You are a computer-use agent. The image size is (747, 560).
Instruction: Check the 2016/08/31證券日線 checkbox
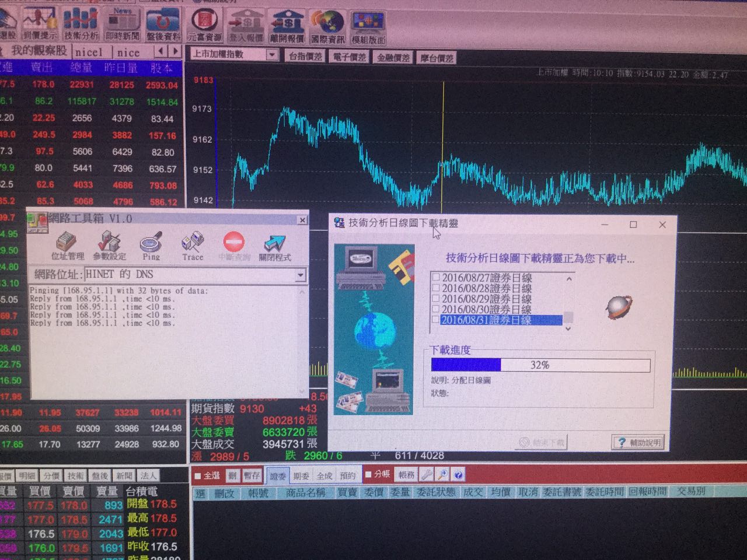click(435, 320)
